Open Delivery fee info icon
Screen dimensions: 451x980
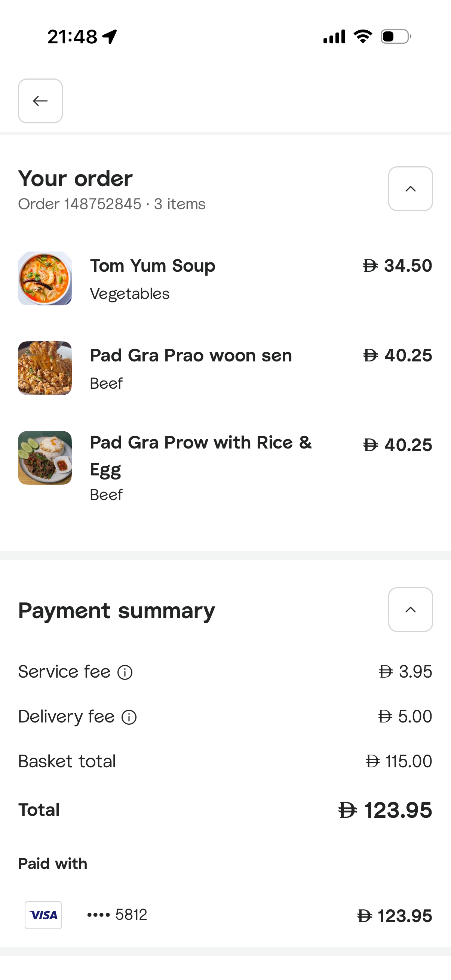(129, 717)
